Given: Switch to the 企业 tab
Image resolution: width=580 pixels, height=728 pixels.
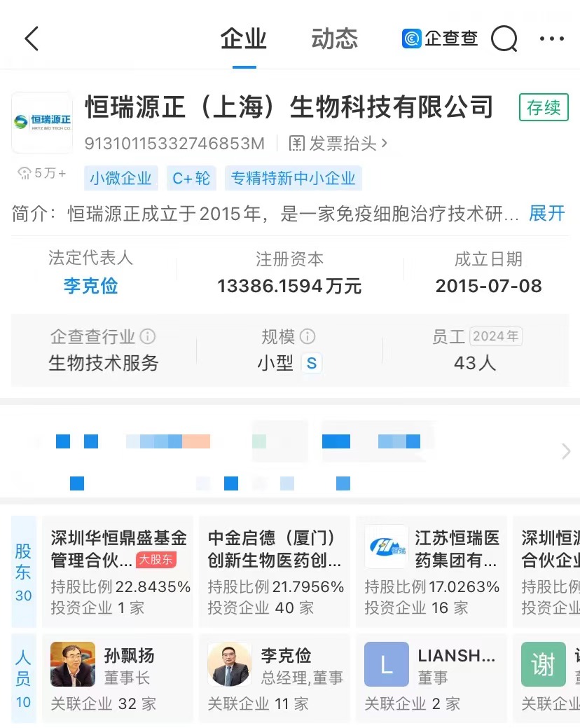Looking at the screenshot, I should 244,39.
